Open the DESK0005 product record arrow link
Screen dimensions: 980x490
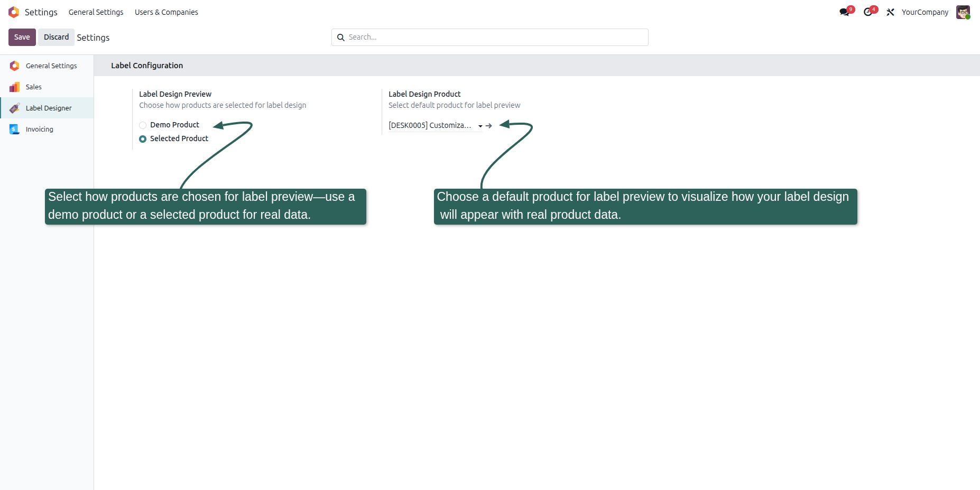[489, 126]
